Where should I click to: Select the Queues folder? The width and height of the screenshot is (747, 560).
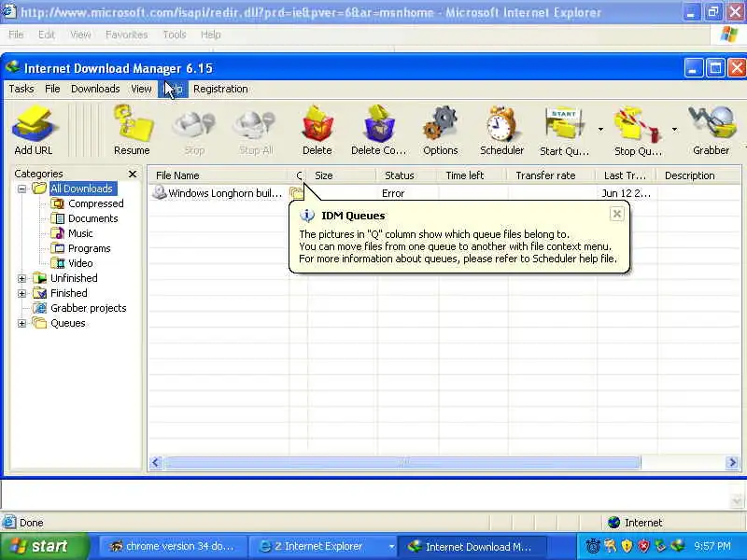click(x=67, y=323)
